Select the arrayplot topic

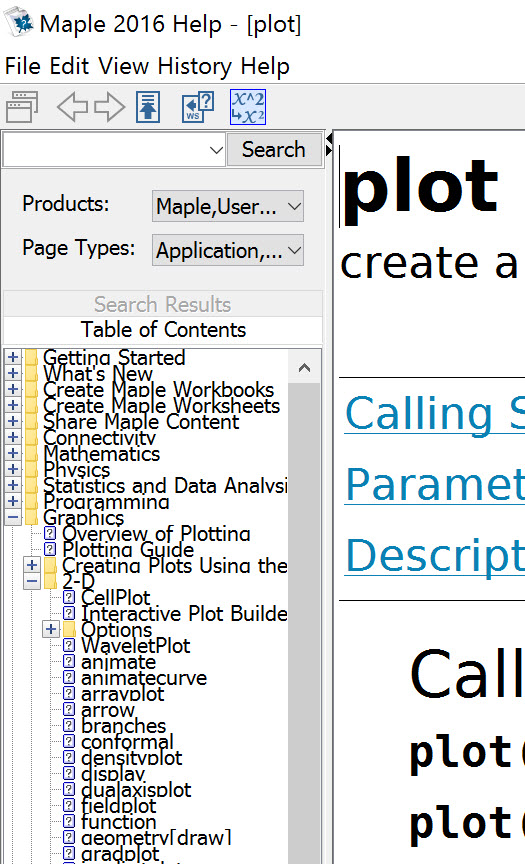point(122,693)
